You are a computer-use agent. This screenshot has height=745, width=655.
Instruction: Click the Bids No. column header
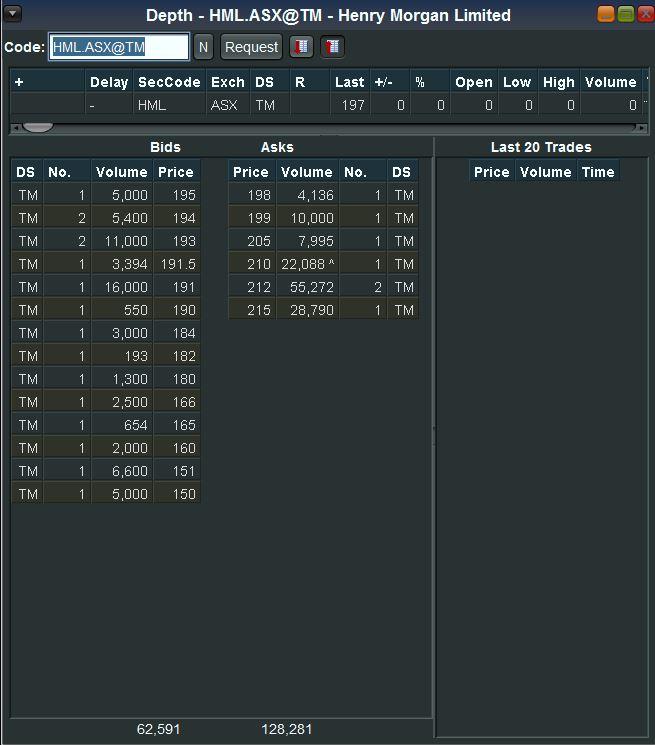(66, 172)
